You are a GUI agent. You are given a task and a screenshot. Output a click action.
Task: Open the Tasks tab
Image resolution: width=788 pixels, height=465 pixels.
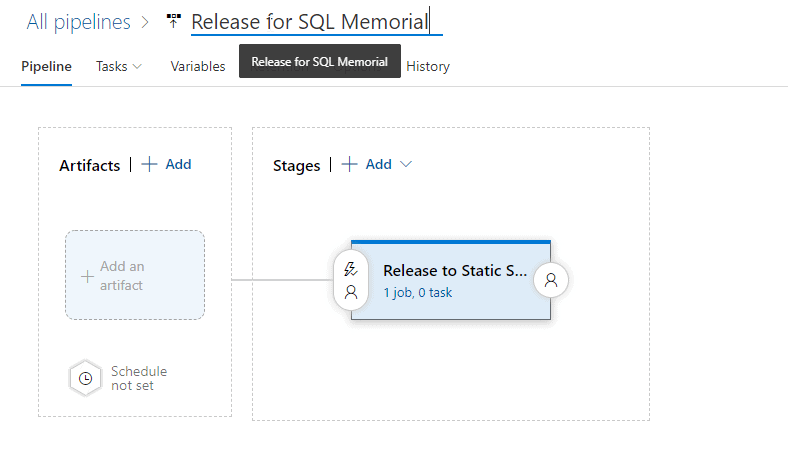[111, 66]
